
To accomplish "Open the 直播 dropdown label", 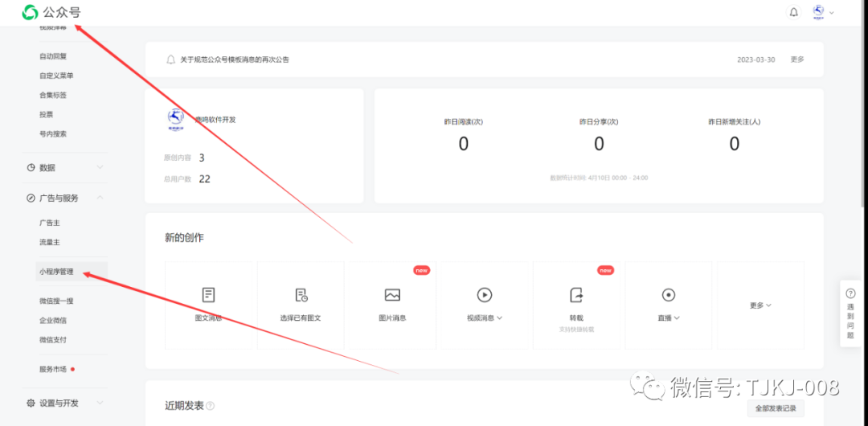I will pyautogui.click(x=668, y=318).
